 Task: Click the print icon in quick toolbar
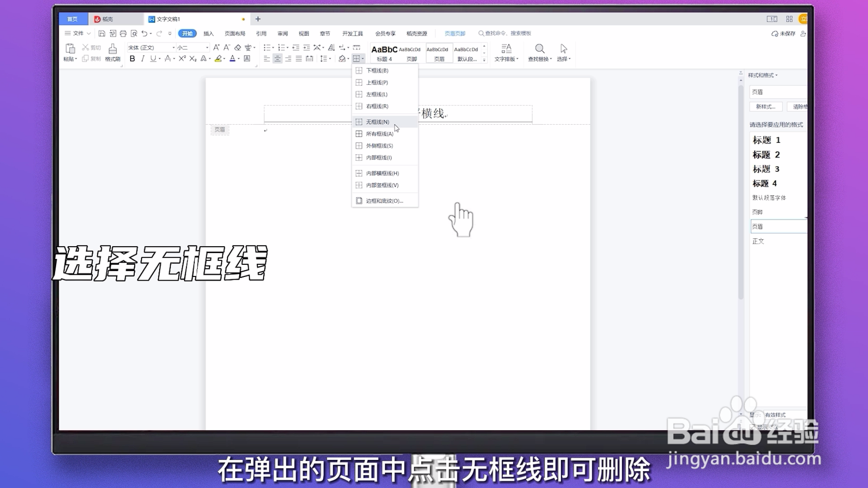point(123,33)
